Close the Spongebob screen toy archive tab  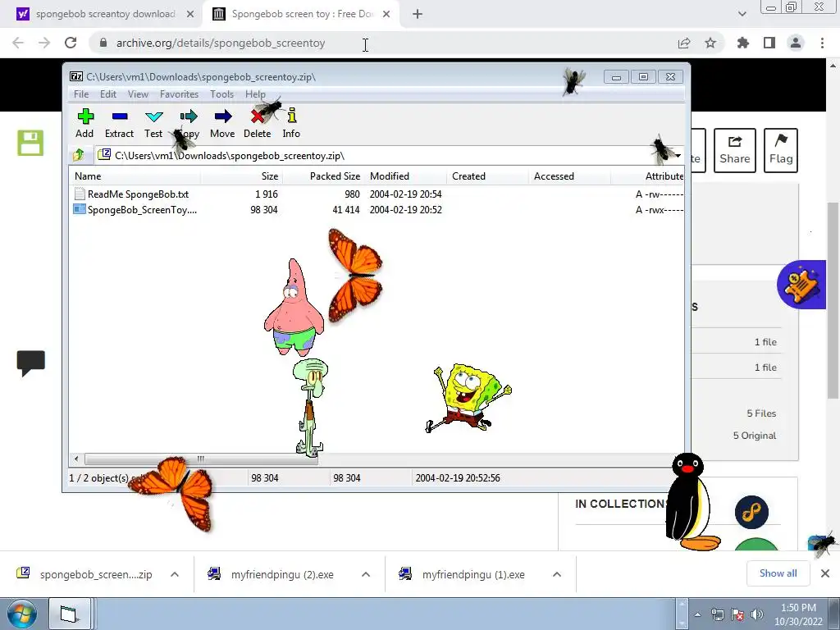coord(386,15)
